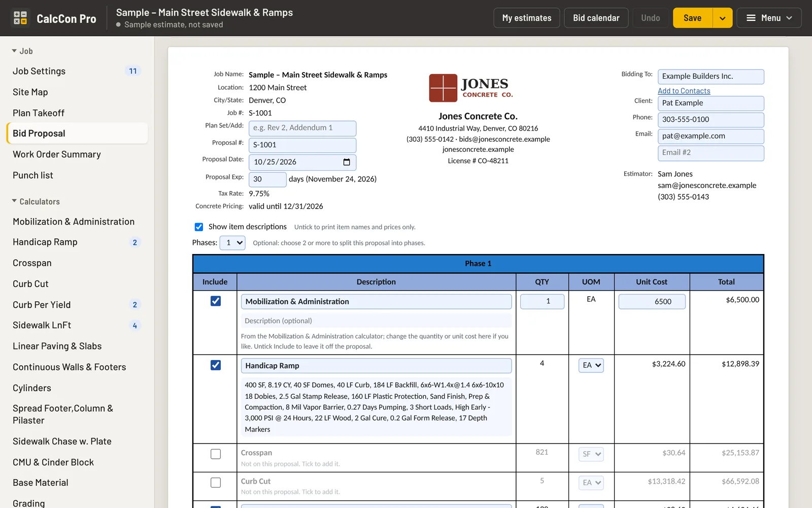Open the Bid calendar
The height and width of the screenshot is (508, 812).
point(596,18)
